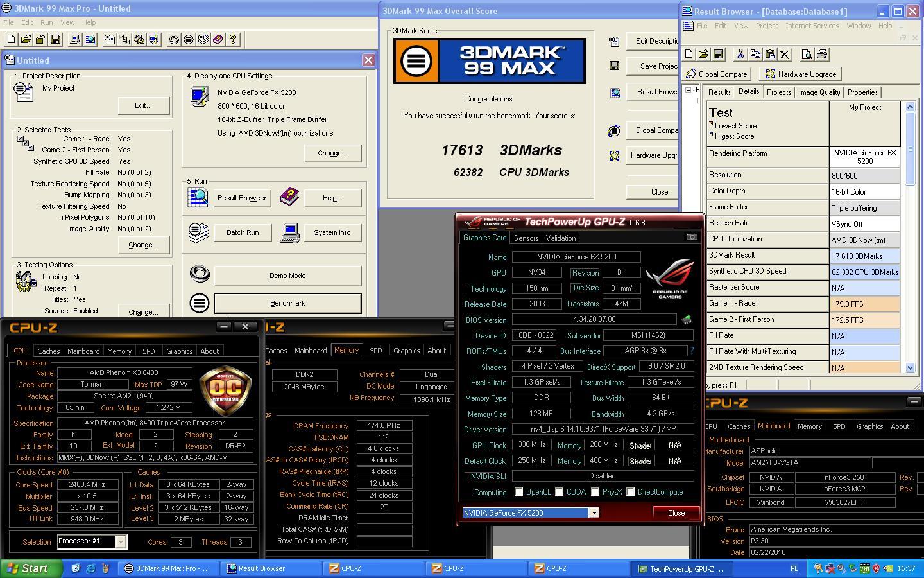The image size is (924, 578).
Task: Click Show Desktop quick launch icon
Action: pos(76,568)
